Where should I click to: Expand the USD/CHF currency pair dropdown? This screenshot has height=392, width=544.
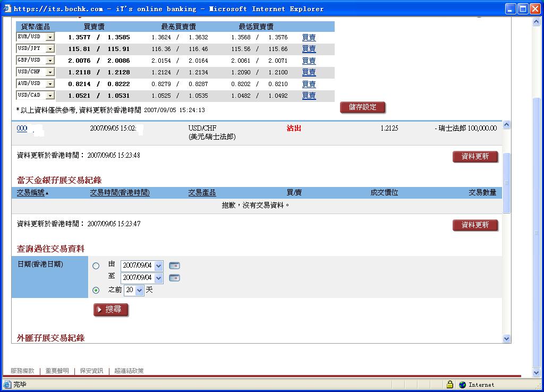point(50,72)
